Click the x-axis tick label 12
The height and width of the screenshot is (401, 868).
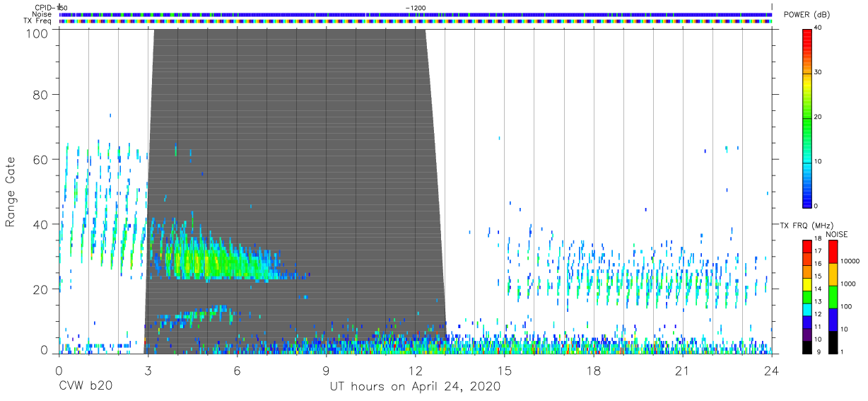click(x=415, y=370)
